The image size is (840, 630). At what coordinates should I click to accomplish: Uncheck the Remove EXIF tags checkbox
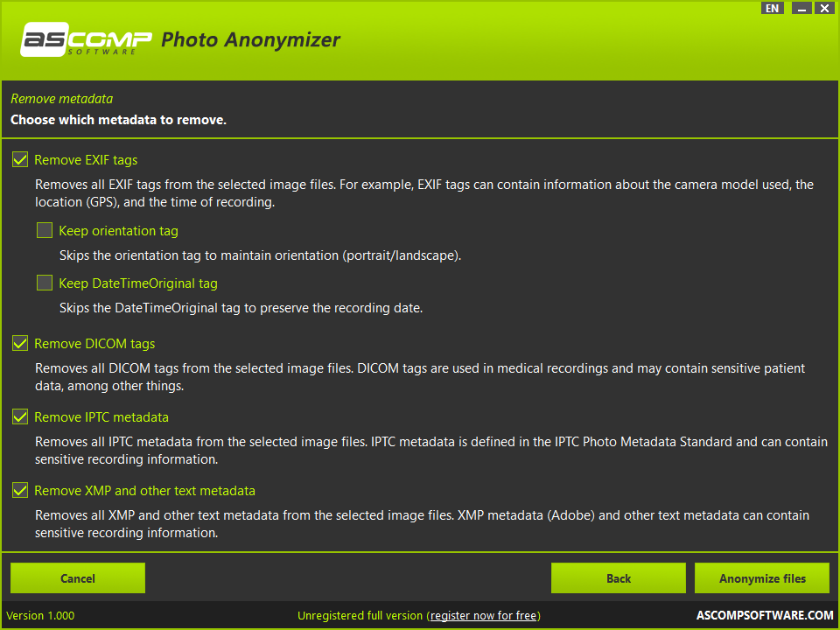(20, 159)
